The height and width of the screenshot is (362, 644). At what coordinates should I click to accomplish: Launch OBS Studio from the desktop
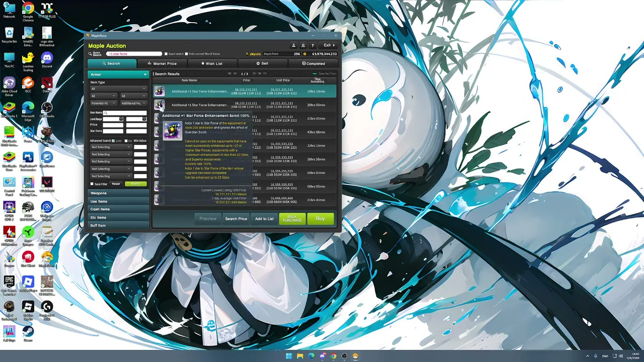[47, 109]
